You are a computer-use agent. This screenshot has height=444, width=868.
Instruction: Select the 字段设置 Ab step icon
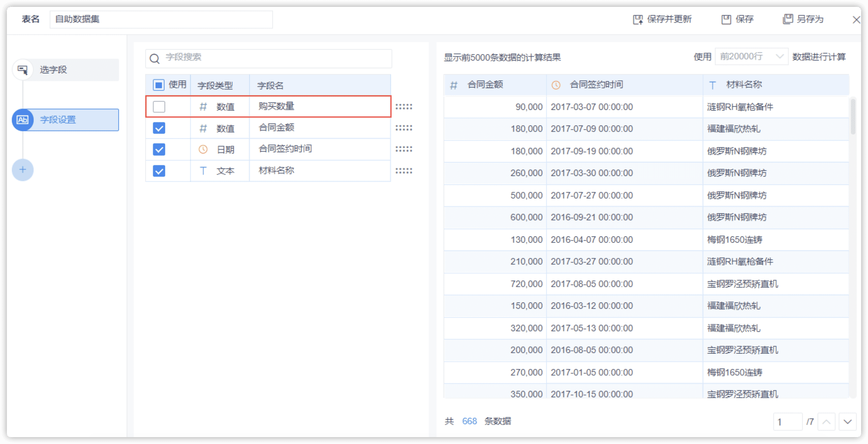tap(23, 120)
